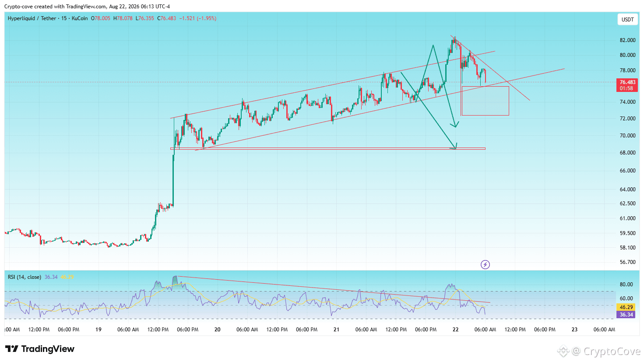Click the 64.000 price axis label
The image size is (644, 362).
click(627, 190)
